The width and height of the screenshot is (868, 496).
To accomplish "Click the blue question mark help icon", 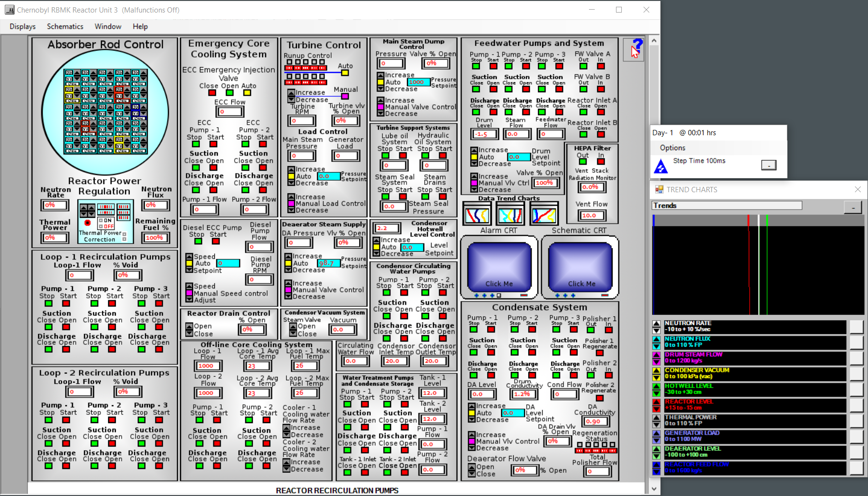I will click(x=634, y=49).
